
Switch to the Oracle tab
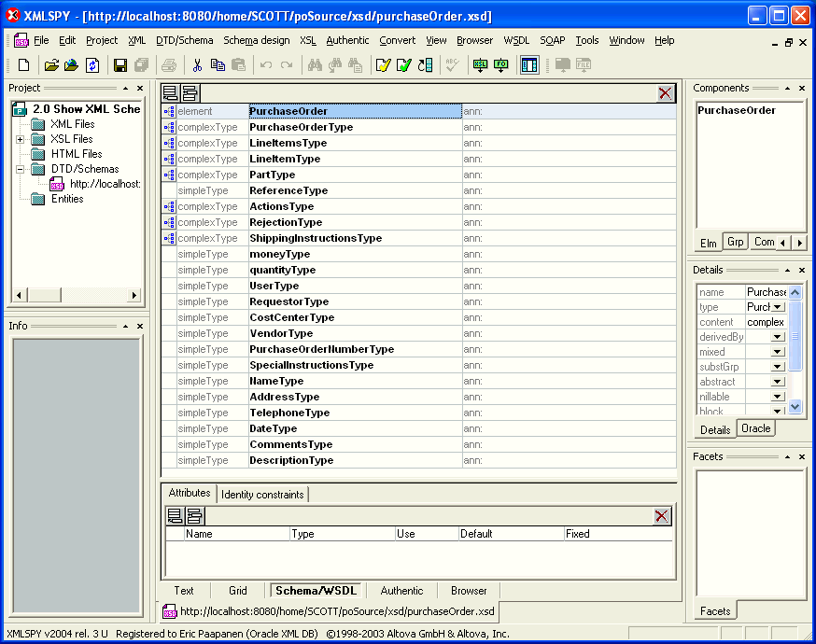point(756,428)
